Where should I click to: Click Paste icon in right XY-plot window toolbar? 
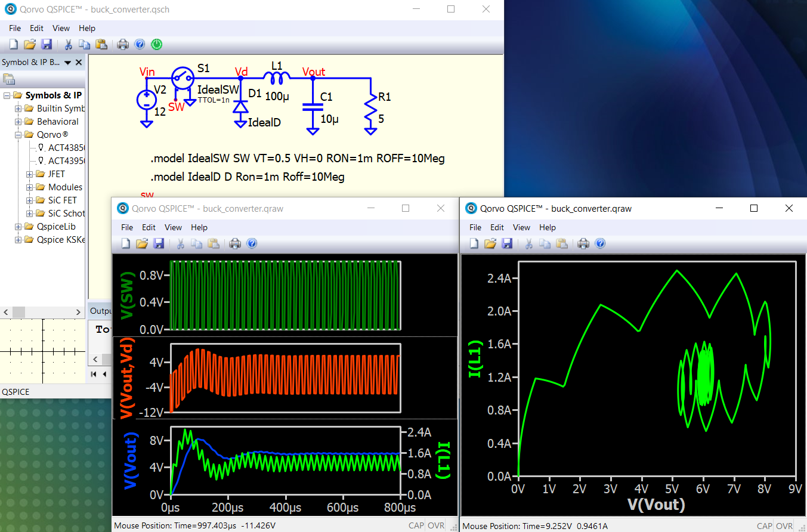561,243
